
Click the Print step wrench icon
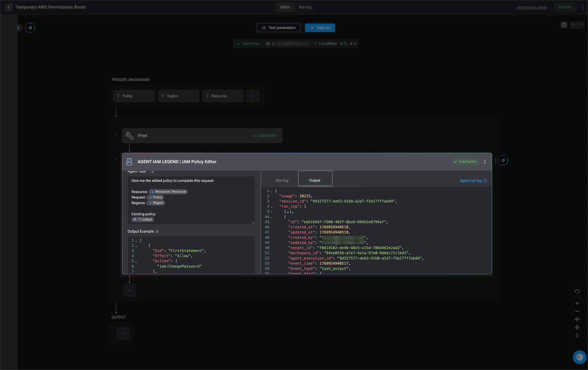[129, 136]
